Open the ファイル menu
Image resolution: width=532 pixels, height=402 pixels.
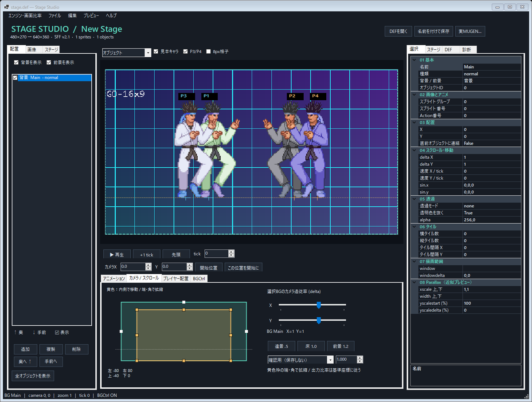pyautogui.click(x=55, y=16)
